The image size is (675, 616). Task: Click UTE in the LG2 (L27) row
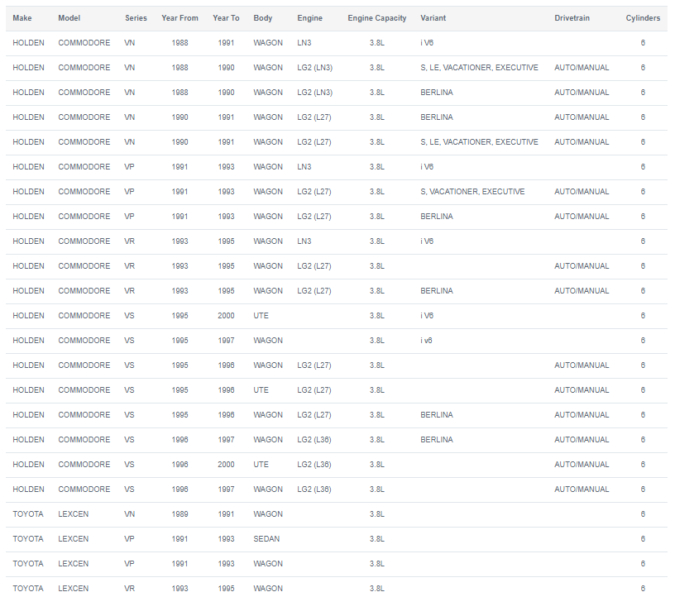tap(261, 390)
